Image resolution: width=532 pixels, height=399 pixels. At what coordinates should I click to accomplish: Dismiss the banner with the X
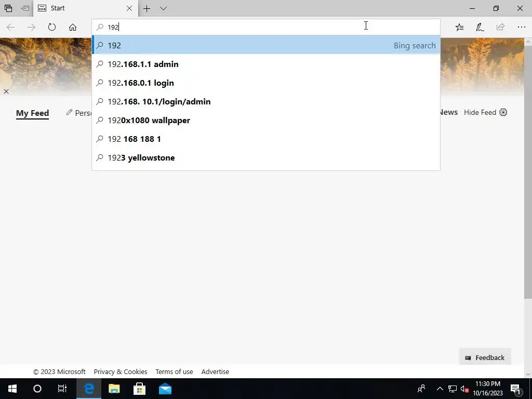[6, 91]
